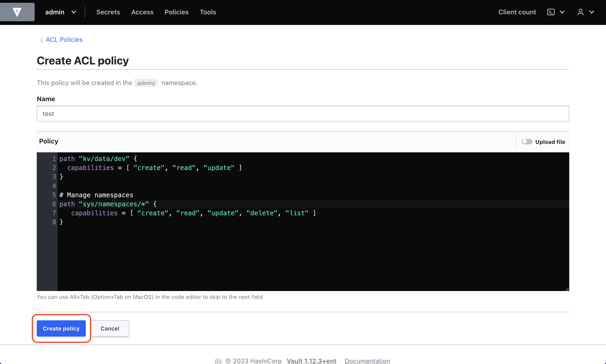Click the empty line 4 in editor
The width and height of the screenshot is (606, 364).
tap(313, 186)
